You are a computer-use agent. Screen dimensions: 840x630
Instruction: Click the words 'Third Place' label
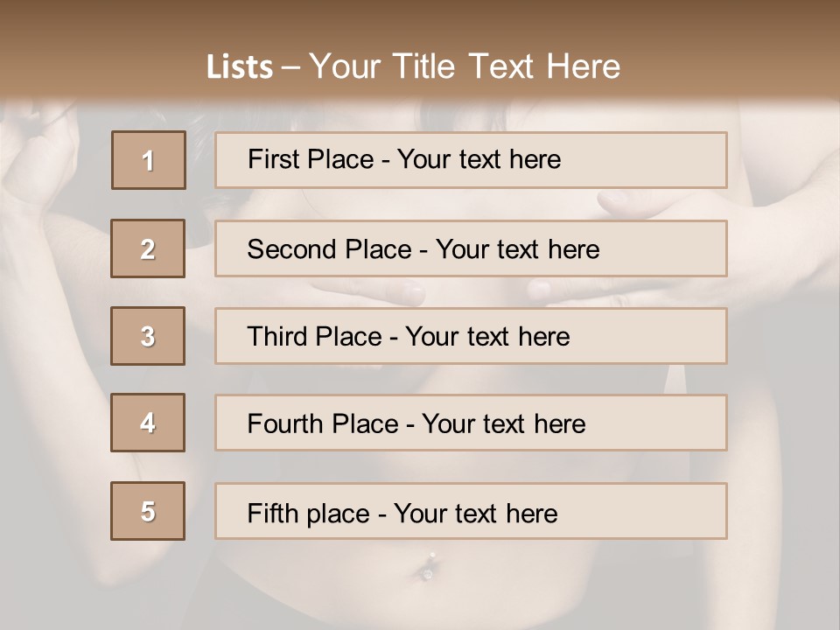314,336
